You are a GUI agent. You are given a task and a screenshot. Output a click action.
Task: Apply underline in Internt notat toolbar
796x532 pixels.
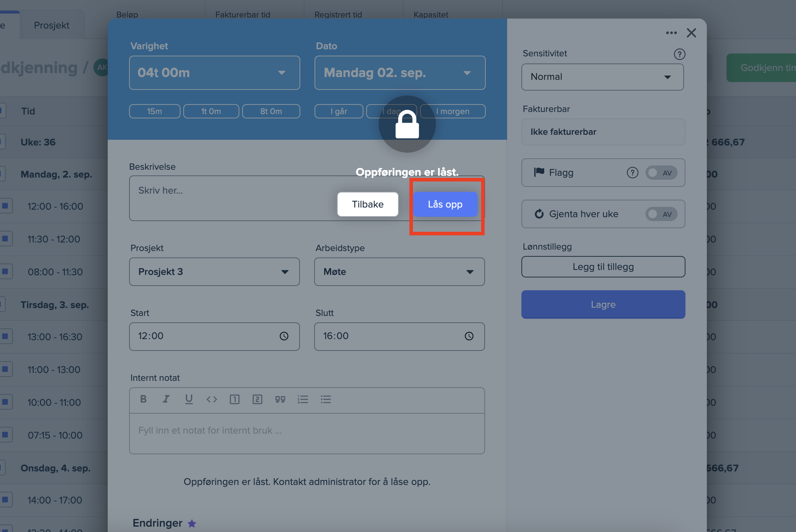click(189, 399)
